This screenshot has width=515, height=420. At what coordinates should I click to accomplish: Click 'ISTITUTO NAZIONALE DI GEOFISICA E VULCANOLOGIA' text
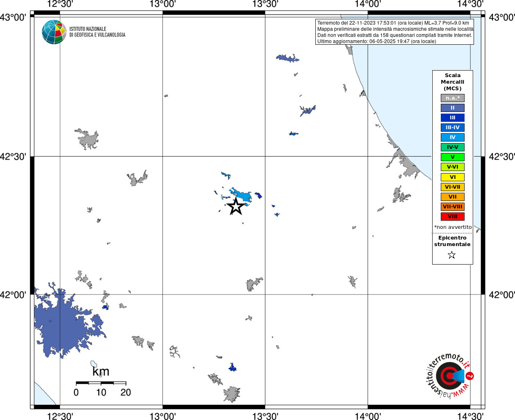97,32
